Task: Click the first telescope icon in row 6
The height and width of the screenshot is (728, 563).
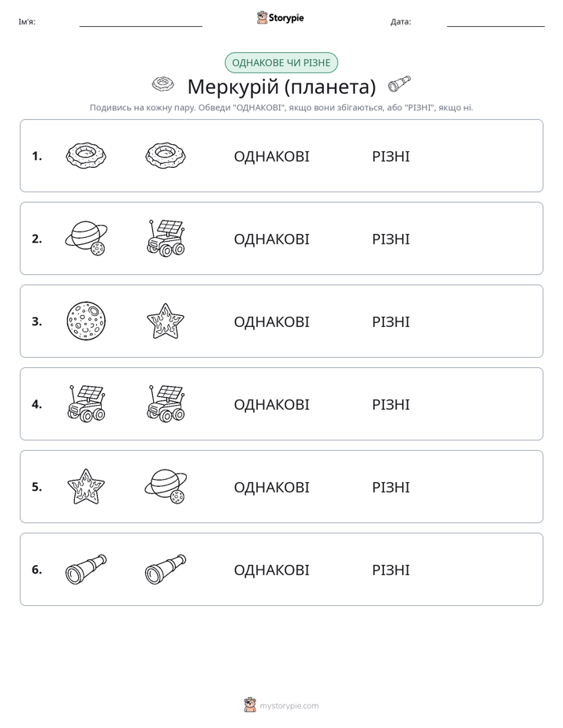Action: click(x=86, y=569)
